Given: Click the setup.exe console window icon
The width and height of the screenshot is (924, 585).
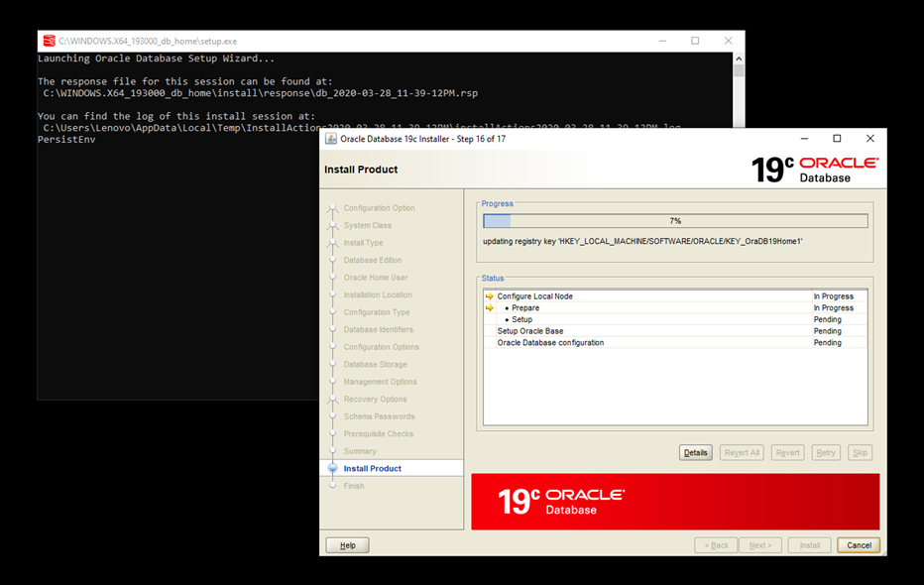Looking at the screenshot, I should (x=50, y=41).
